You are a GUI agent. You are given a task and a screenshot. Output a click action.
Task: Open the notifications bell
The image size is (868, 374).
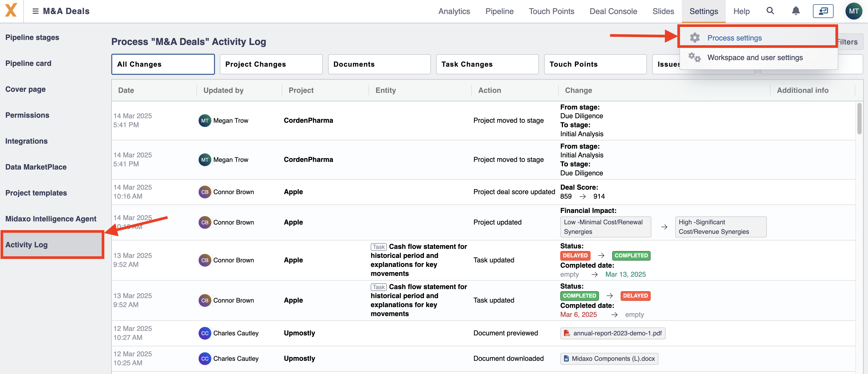click(796, 11)
